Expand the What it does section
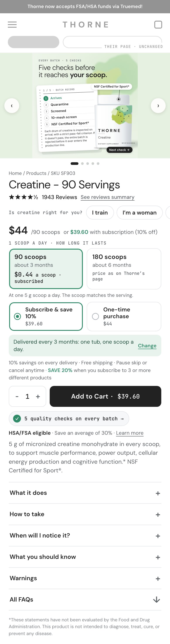Viewport: 170px width, 644px height. click(x=85, y=493)
